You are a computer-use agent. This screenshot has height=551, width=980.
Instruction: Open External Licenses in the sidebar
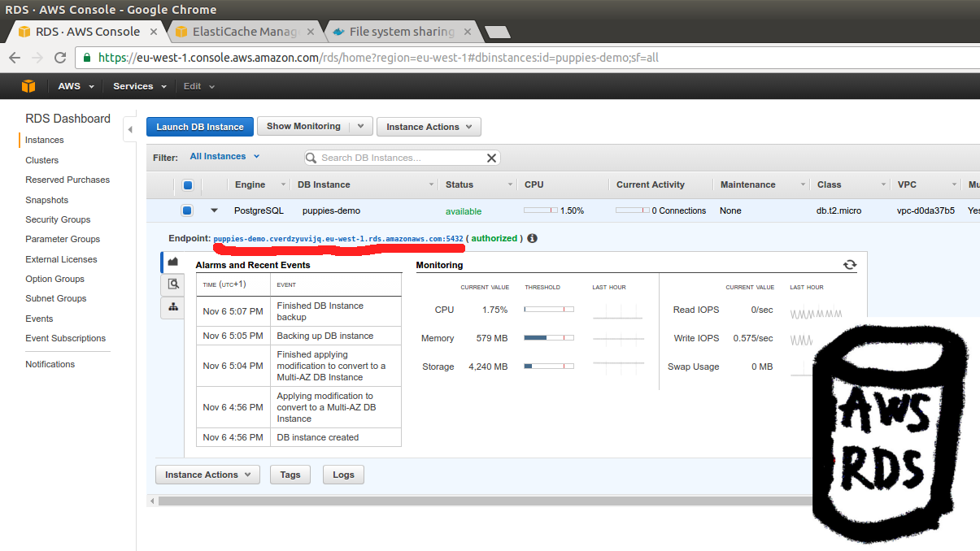coord(61,259)
